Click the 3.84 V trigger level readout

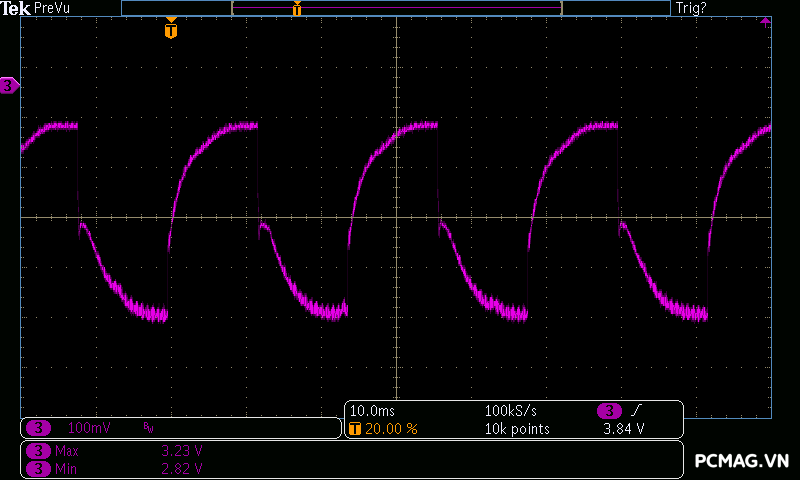click(623, 429)
